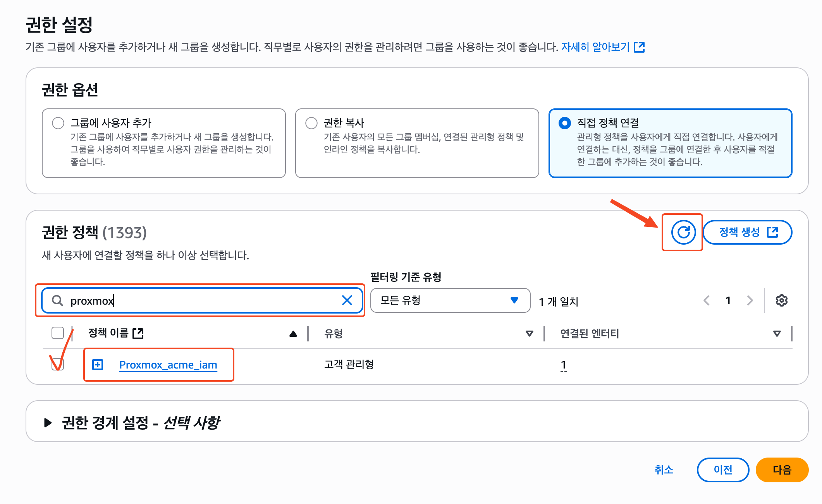This screenshot has width=822, height=504.
Task: Toggle select-all policies header checkbox
Action: point(58,333)
